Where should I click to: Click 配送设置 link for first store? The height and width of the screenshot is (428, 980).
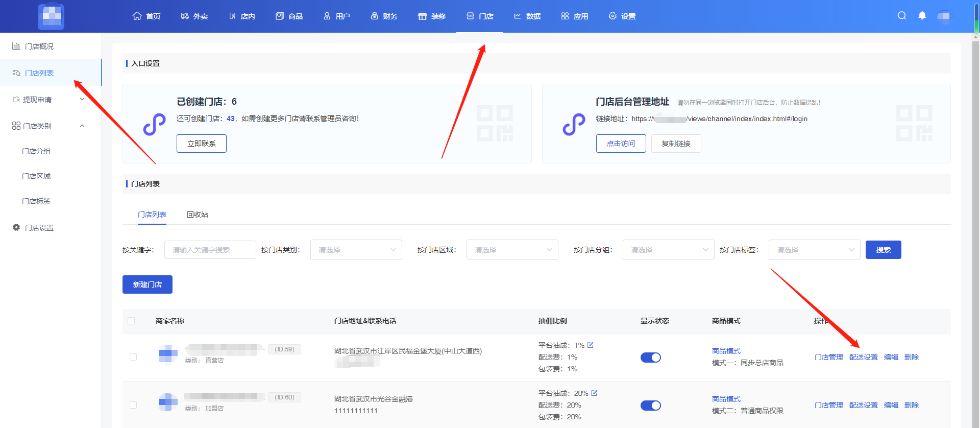click(863, 357)
